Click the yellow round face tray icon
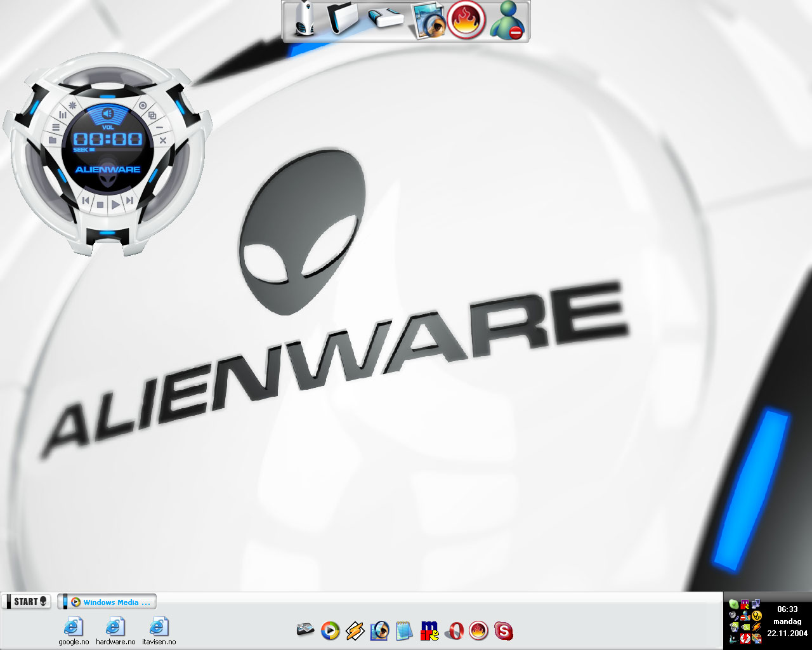 (756, 616)
